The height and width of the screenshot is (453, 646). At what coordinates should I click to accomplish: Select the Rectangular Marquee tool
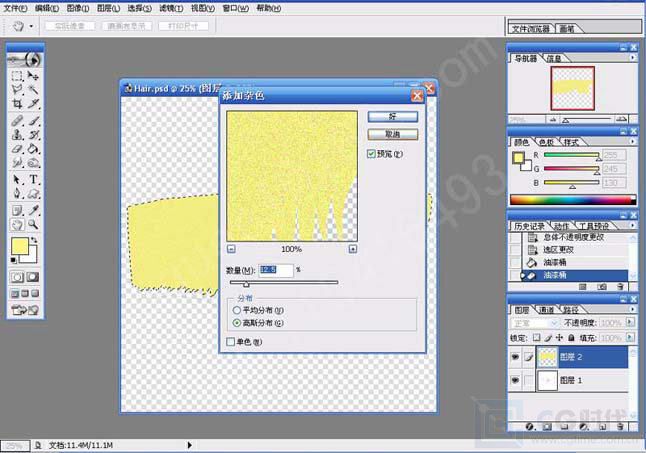coord(17,75)
